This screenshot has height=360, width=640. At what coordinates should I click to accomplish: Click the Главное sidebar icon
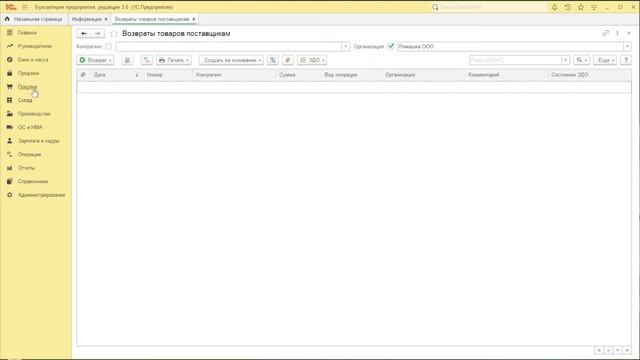(9, 33)
